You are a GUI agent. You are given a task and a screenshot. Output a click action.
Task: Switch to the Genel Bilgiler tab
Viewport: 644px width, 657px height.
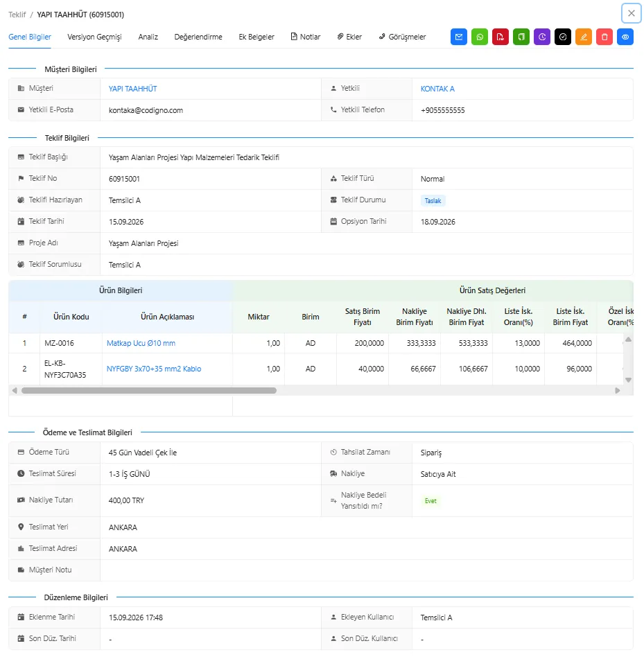tap(30, 37)
